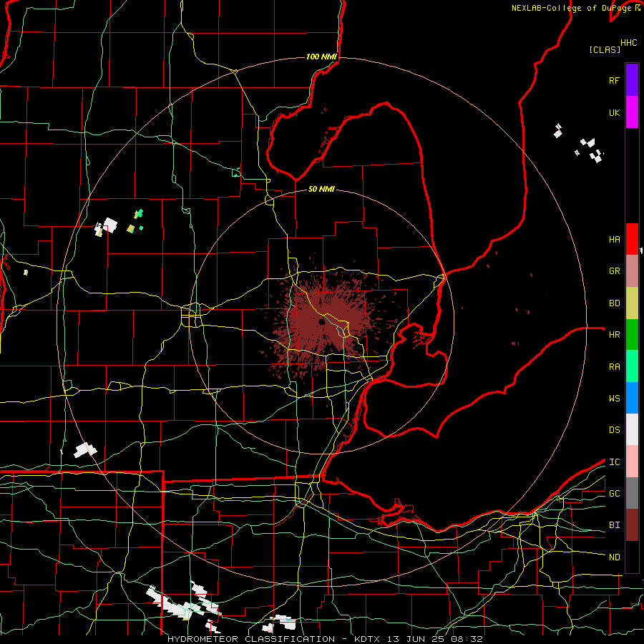Click the UK magenta legend swatch
The height and width of the screenshot is (644, 644).
(x=632, y=112)
